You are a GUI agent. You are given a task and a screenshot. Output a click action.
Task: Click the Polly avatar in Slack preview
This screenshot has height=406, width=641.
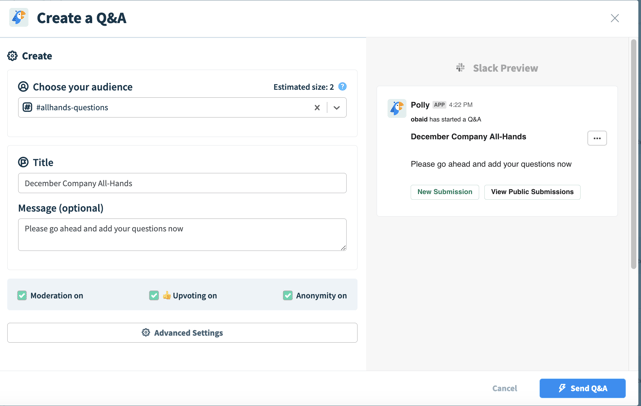397,108
